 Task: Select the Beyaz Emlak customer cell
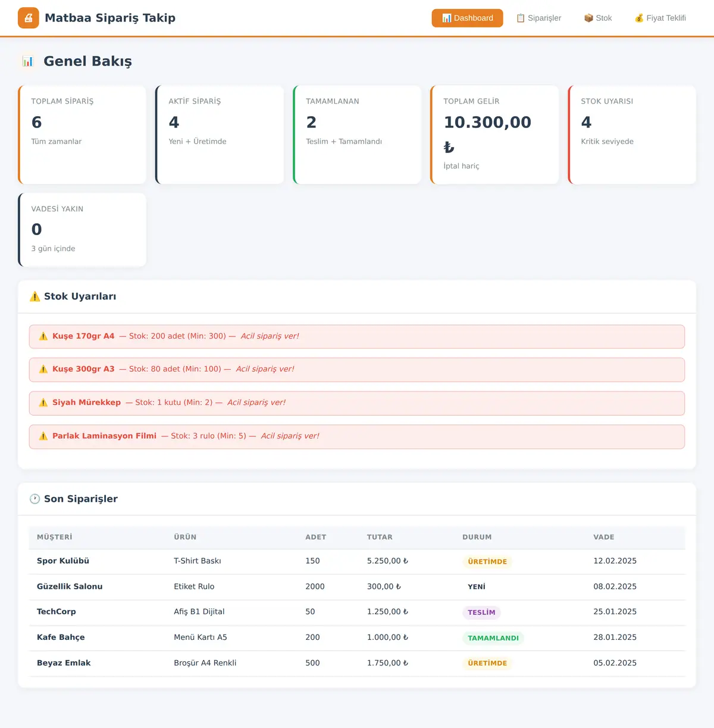[64, 663]
